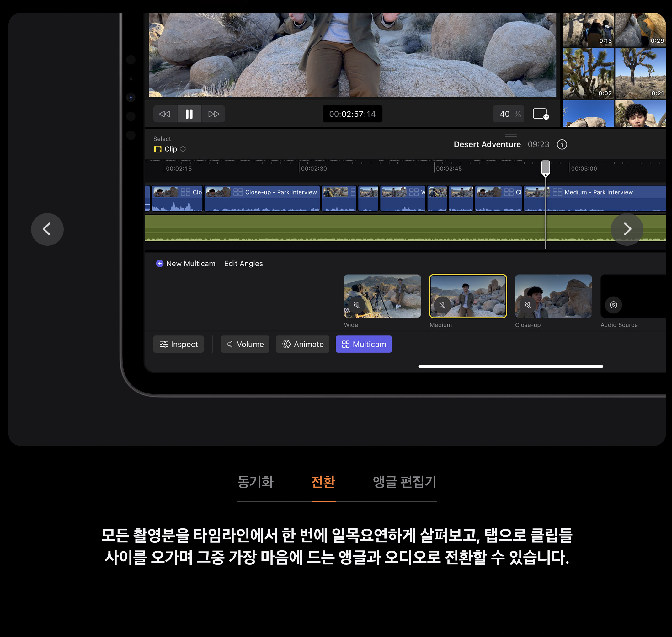Click the 00:03:00 ruler mark
Image resolution: width=672 pixels, height=637 pixels.
(x=584, y=169)
